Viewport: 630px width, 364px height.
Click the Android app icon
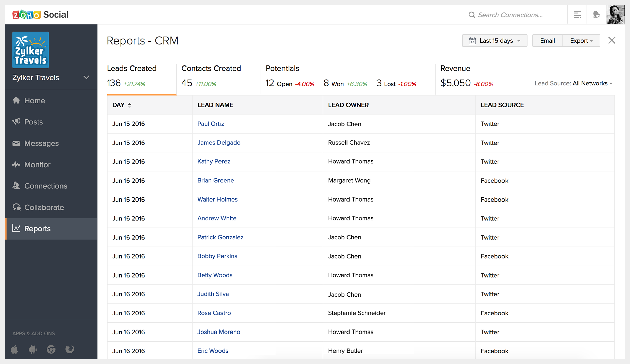coord(33,349)
